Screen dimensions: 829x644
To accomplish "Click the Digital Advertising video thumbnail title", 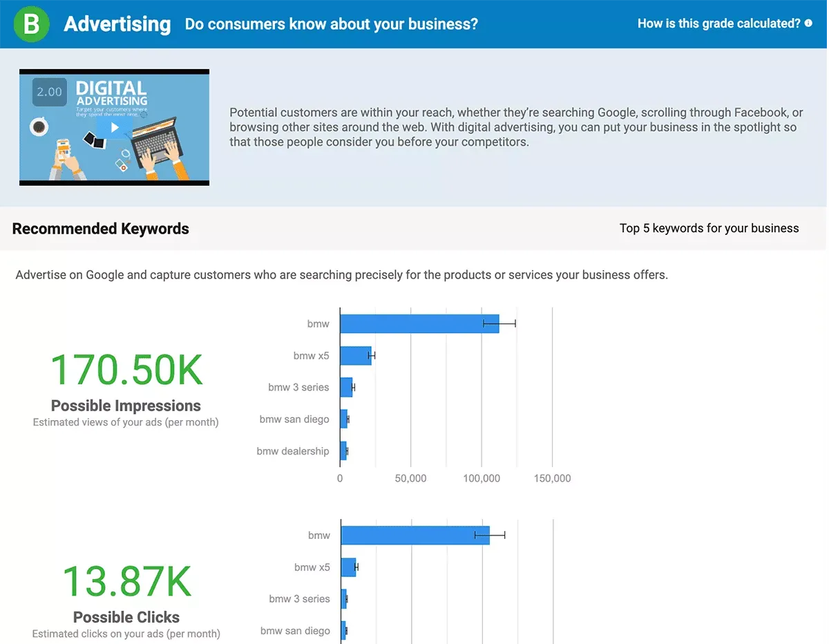I will coord(111,93).
